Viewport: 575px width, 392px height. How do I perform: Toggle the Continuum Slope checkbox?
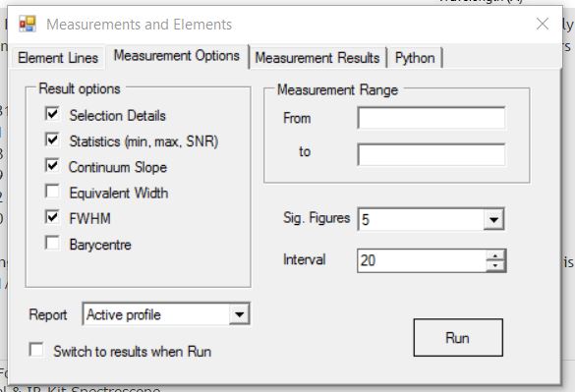[52, 165]
